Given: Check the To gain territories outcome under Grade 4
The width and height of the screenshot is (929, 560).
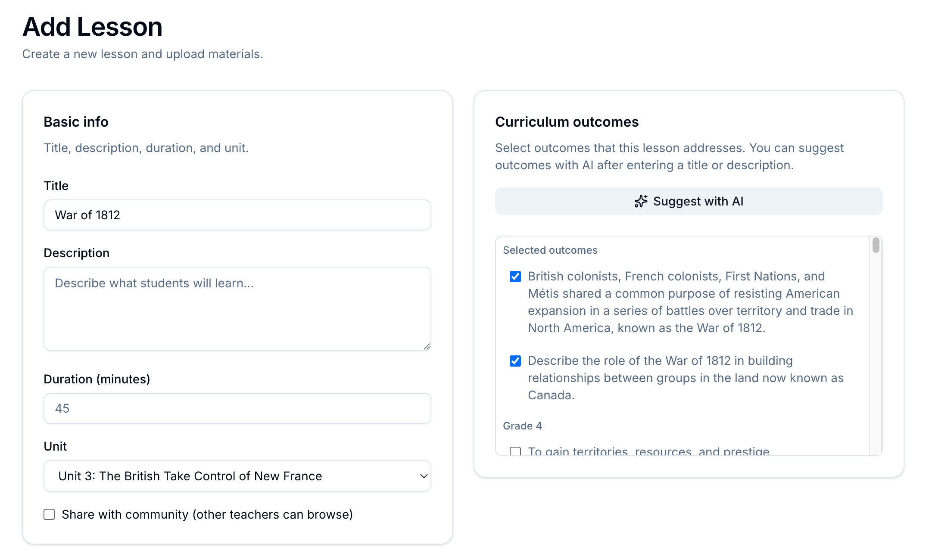Looking at the screenshot, I should point(515,451).
